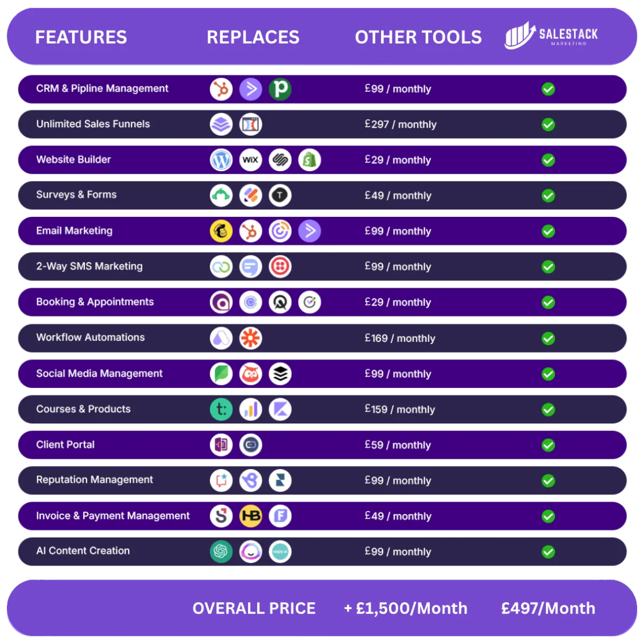Click the HoneyBook HB icon

251,516
